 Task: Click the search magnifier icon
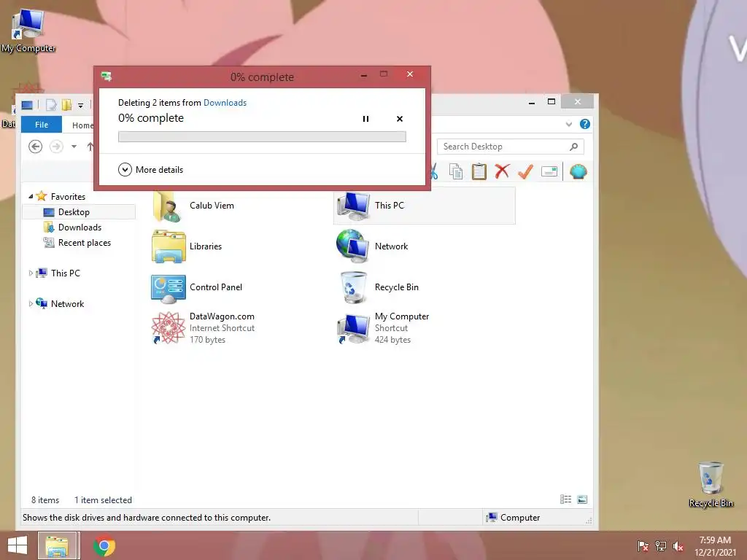574,147
